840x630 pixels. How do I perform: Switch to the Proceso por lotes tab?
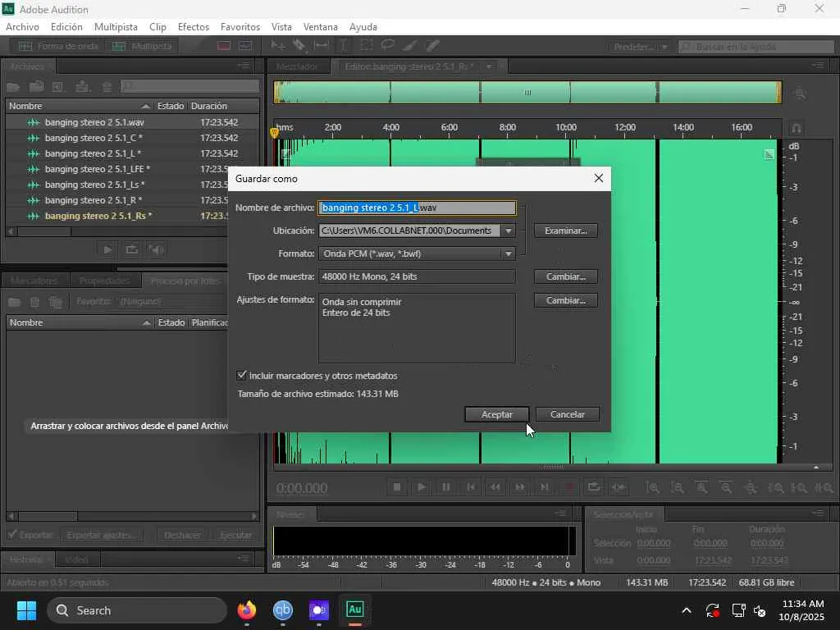tap(185, 281)
